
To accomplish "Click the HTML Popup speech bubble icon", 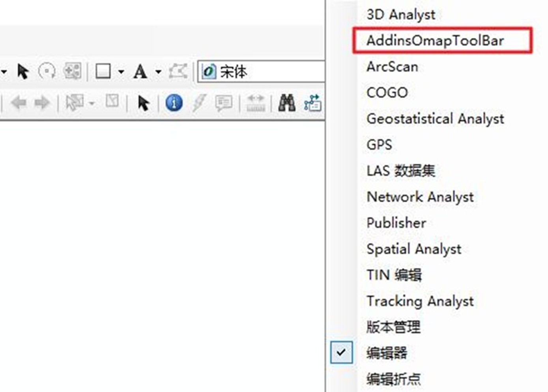I will pyautogui.click(x=224, y=103).
